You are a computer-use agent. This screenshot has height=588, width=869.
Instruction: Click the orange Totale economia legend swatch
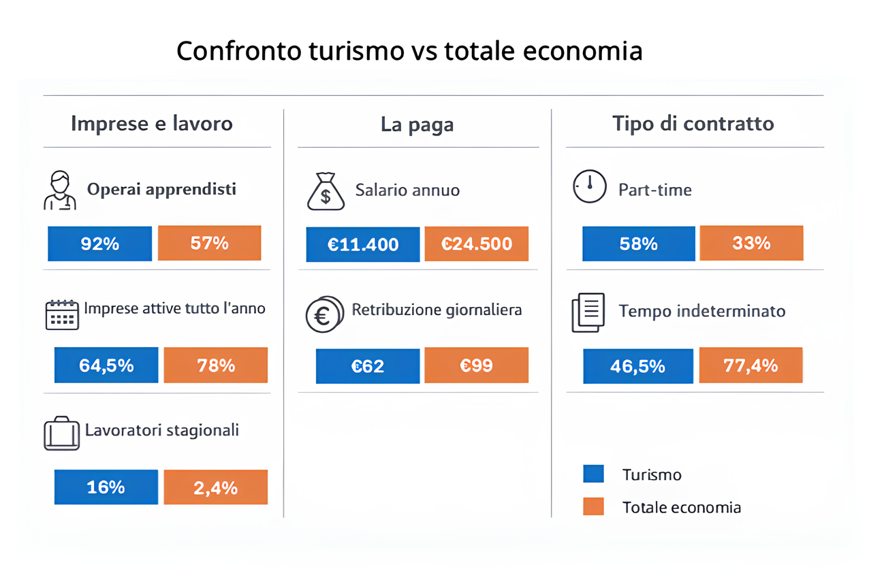pos(593,506)
